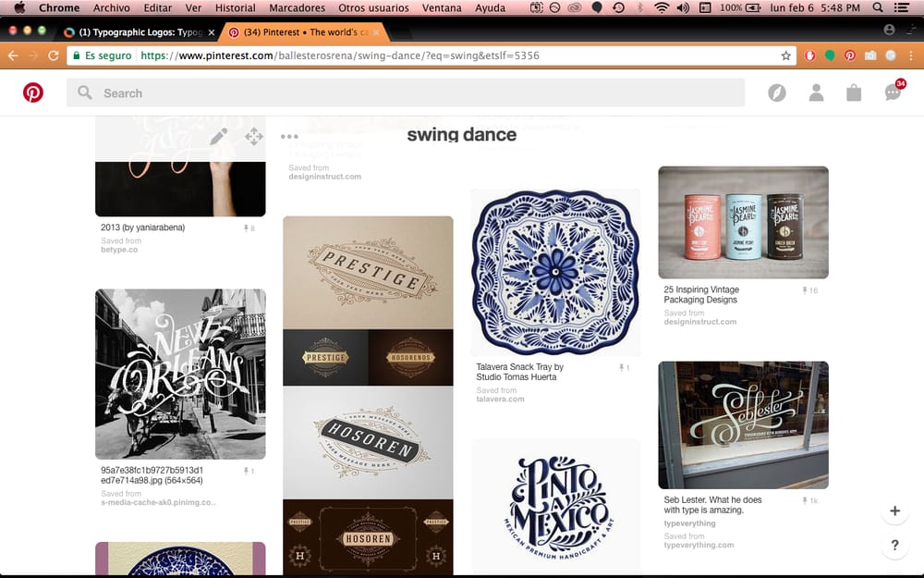Click the Pinterest Search input field
This screenshot has width=924, height=578.
click(x=406, y=92)
